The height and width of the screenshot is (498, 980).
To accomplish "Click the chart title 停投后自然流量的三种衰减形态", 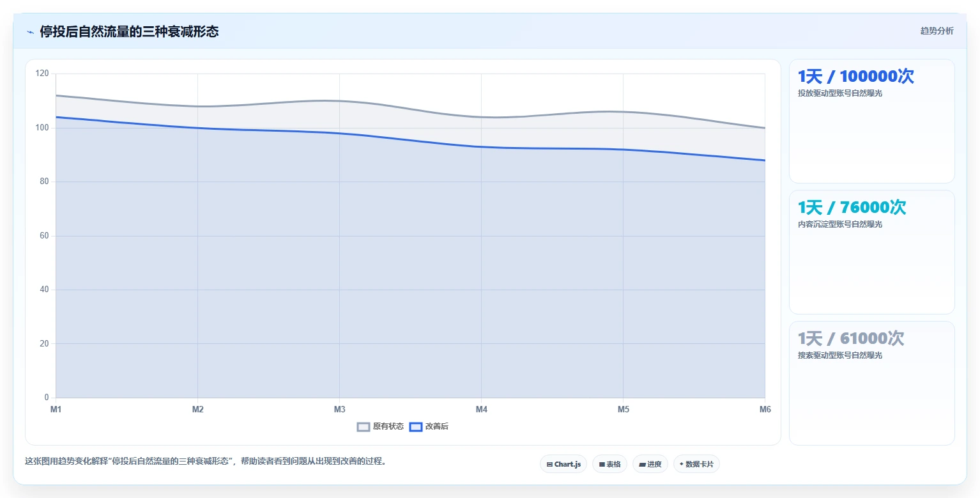I will [129, 31].
